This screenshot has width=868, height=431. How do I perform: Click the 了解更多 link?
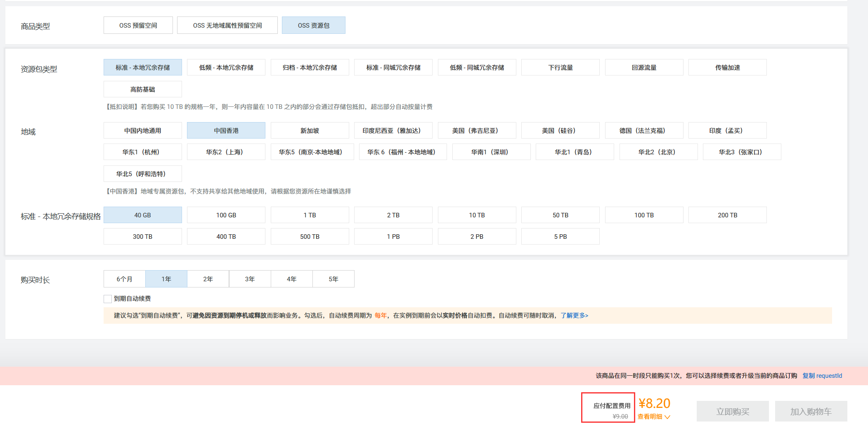pyautogui.click(x=573, y=315)
